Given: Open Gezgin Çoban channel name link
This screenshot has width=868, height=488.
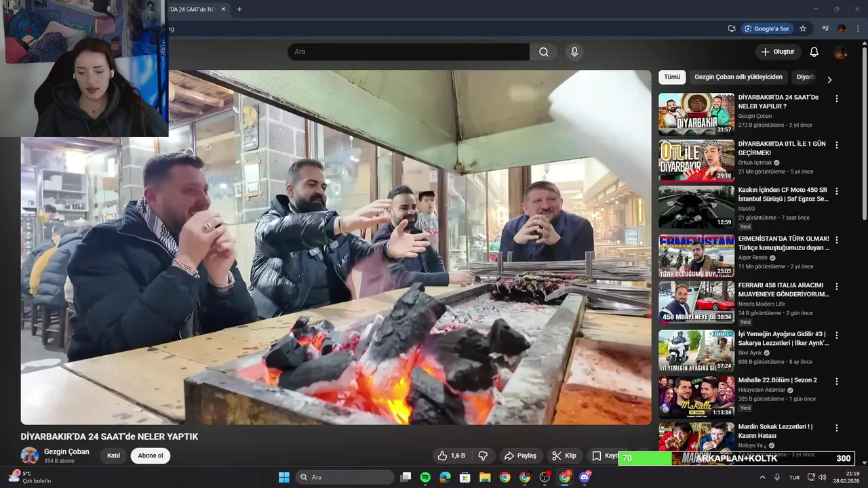Looking at the screenshot, I should (66, 451).
